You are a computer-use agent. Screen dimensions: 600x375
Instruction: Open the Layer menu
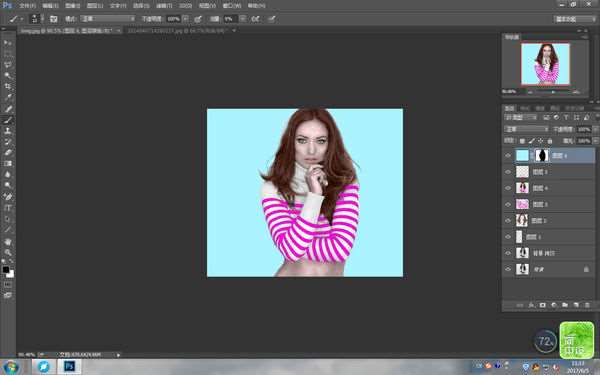[95, 6]
